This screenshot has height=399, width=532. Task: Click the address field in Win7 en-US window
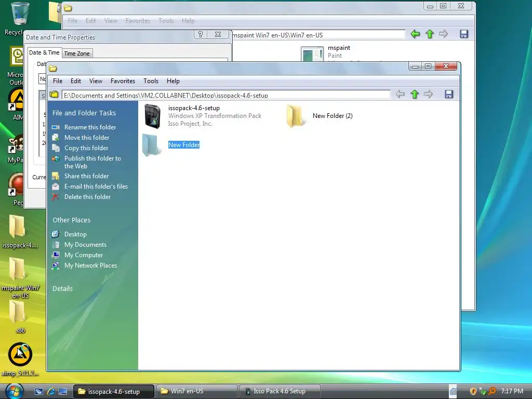pyautogui.click(x=318, y=35)
